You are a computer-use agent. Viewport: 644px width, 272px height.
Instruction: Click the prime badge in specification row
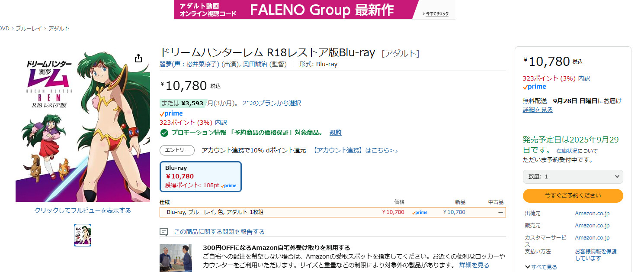(420, 212)
